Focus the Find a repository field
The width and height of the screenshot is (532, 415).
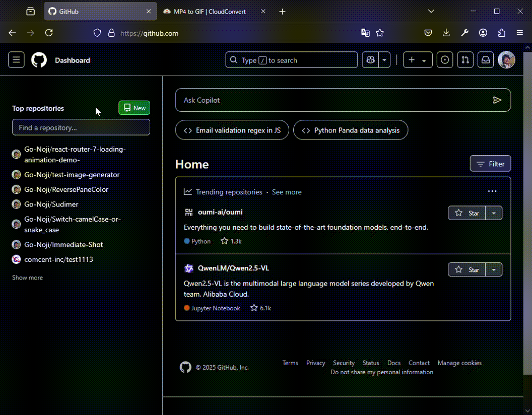coord(81,127)
